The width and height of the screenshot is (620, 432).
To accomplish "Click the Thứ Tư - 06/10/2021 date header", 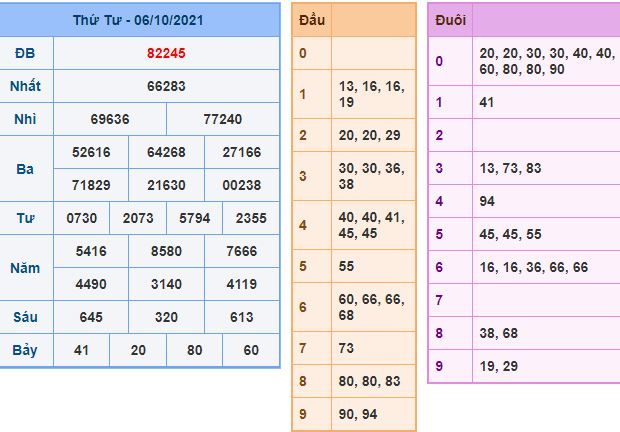I will (x=138, y=20).
